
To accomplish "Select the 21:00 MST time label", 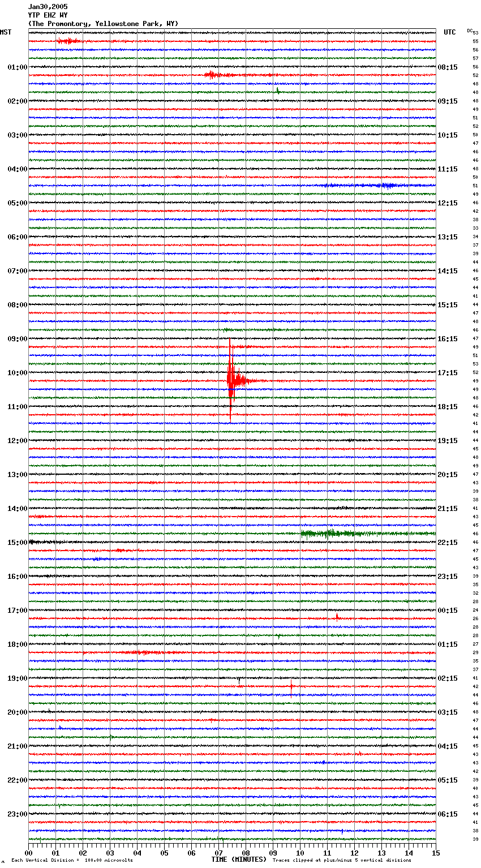I will pos(18,746).
